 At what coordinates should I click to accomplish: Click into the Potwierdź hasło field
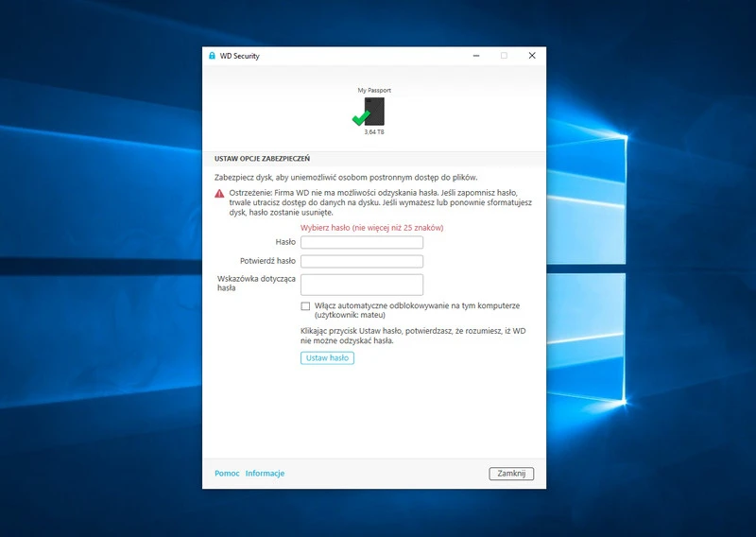[x=361, y=261]
